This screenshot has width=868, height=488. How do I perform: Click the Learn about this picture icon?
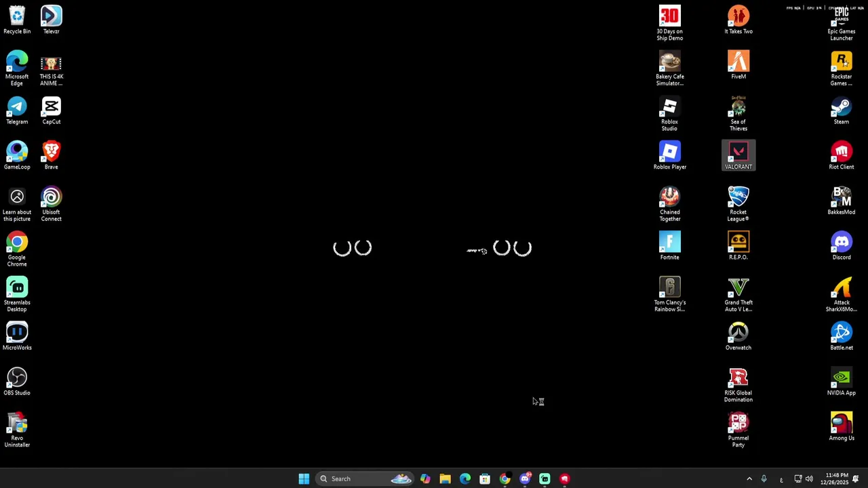(x=17, y=204)
